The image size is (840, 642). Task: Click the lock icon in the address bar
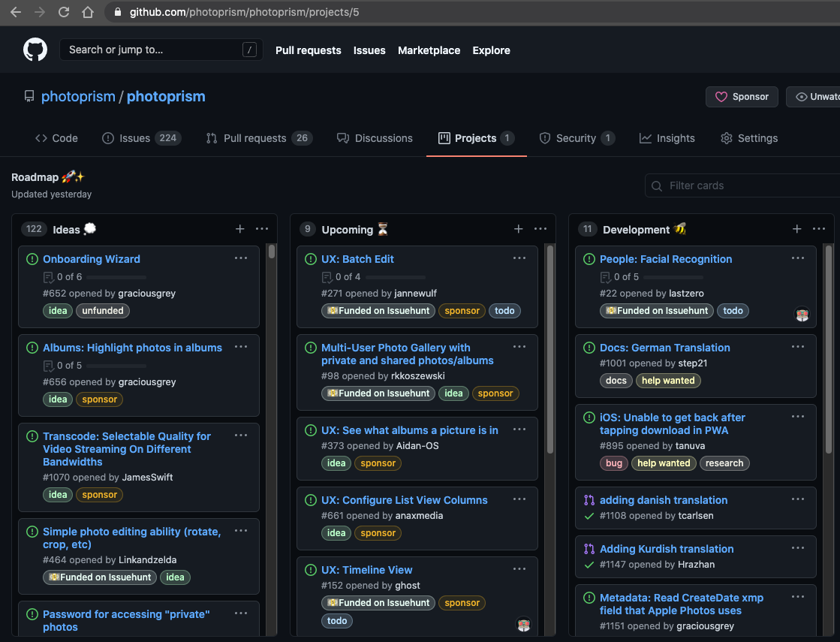click(x=118, y=12)
